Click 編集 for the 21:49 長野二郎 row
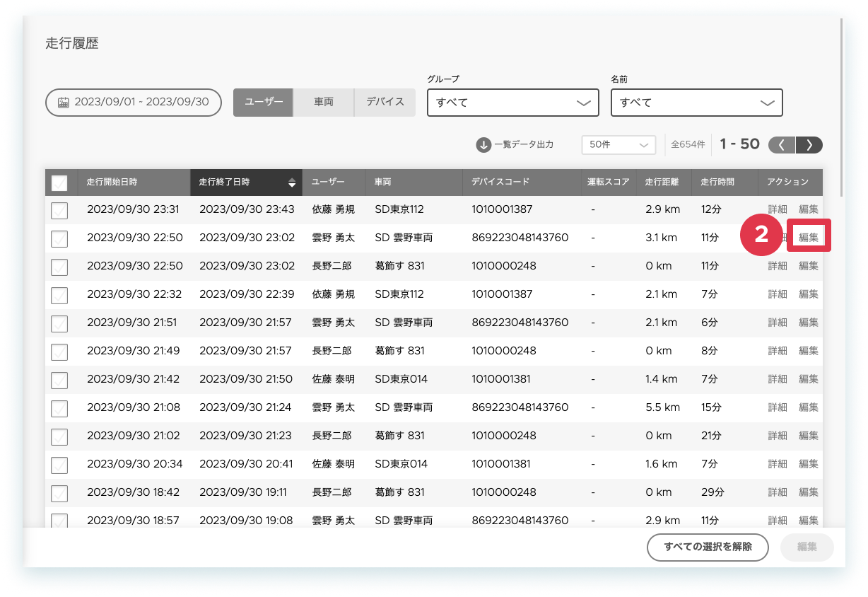 tap(809, 351)
